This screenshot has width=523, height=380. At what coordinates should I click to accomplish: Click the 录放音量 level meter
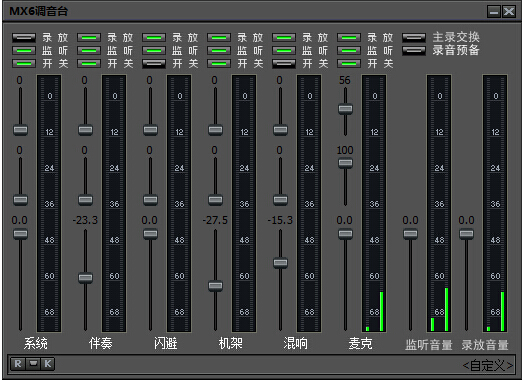tap(495, 204)
